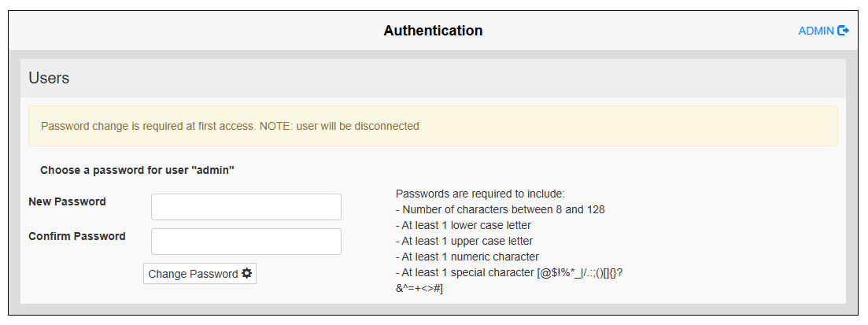Click the gear icon on Change Password

pyautogui.click(x=246, y=273)
